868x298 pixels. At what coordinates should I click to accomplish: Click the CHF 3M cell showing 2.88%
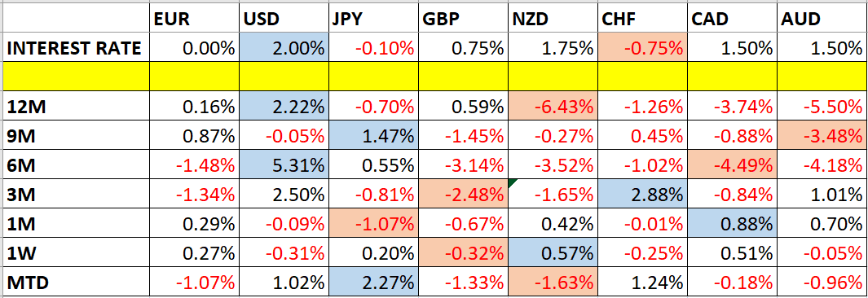tap(642, 194)
